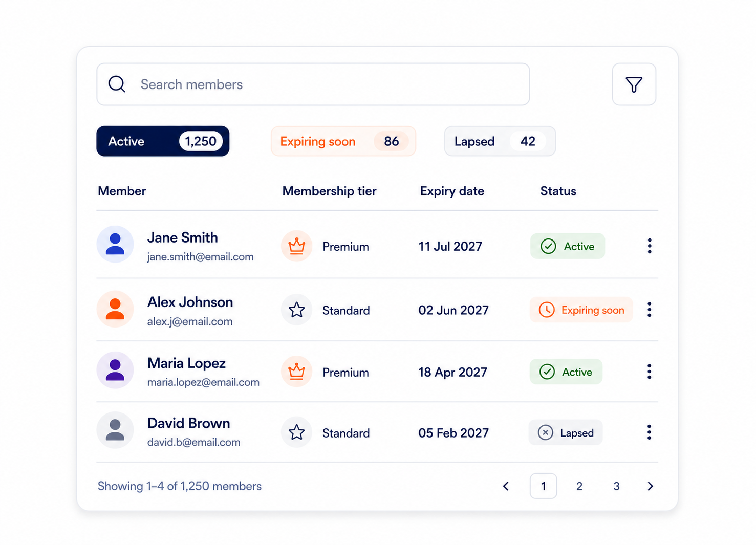Click the Active status badge for Jane Smith
Screen dimensions: 756x545
(x=568, y=246)
